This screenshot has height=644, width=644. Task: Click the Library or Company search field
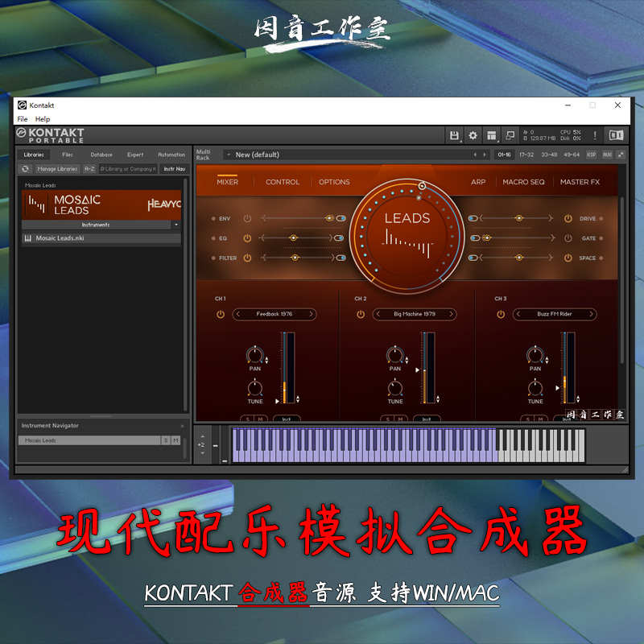pos(128,169)
